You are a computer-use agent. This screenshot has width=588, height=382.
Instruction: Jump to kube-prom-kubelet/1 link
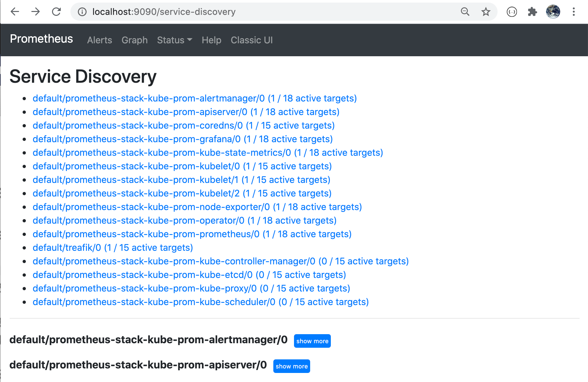pyautogui.click(x=181, y=180)
